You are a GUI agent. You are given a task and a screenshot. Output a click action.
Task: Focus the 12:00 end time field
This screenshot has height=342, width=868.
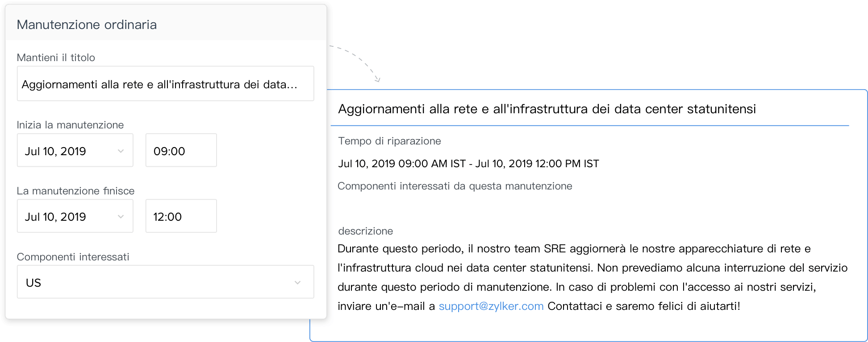pos(181,216)
